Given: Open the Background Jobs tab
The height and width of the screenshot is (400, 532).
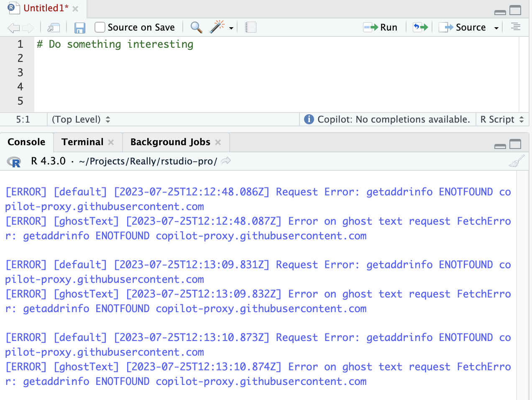Looking at the screenshot, I should pos(170,142).
